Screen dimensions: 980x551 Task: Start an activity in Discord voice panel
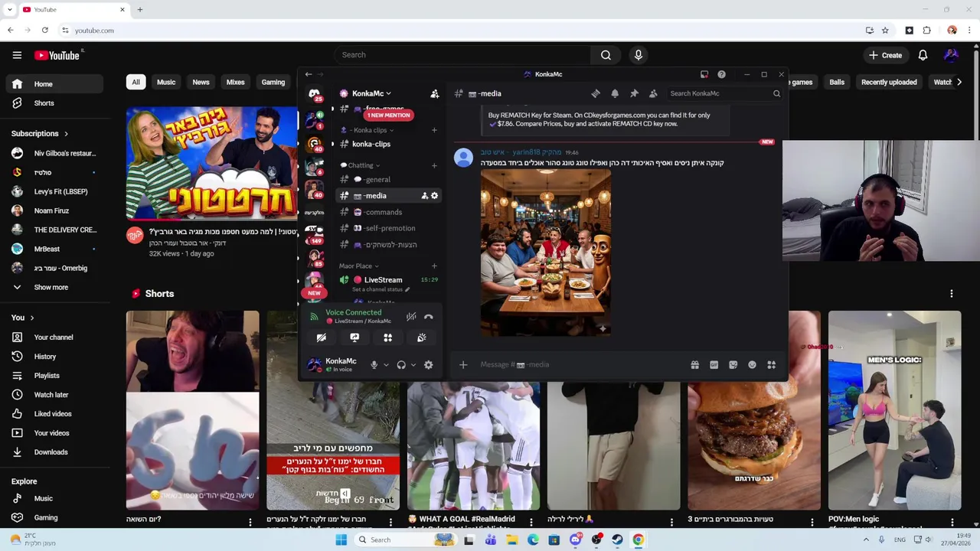(387, 337)
